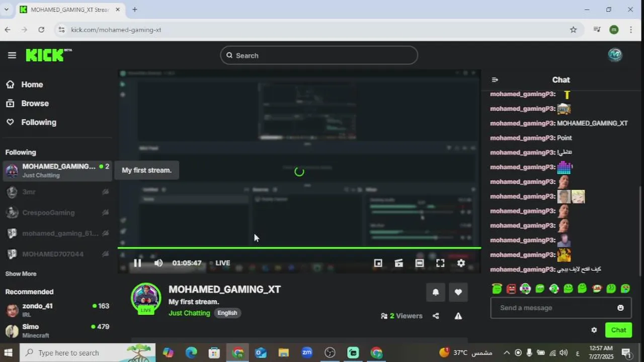Open offline channel CrespooGaming

[x=57, y=213]
